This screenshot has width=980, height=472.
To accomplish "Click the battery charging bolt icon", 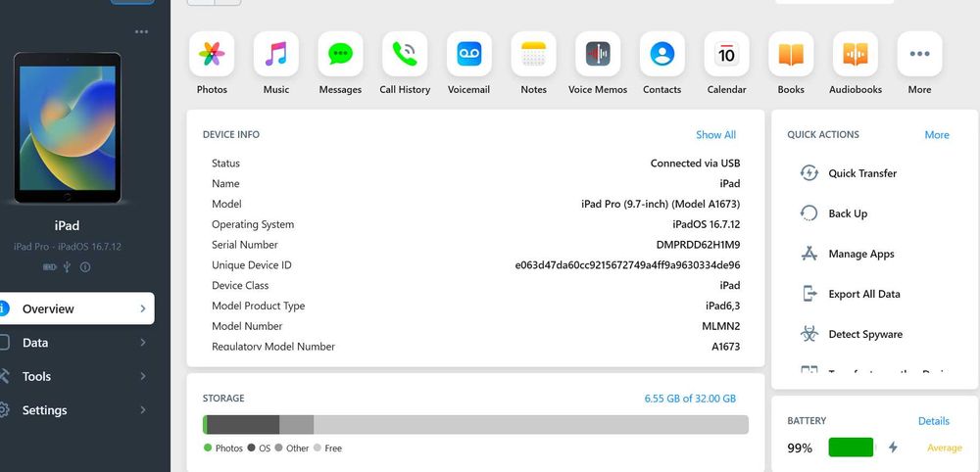I will (893, 447).
